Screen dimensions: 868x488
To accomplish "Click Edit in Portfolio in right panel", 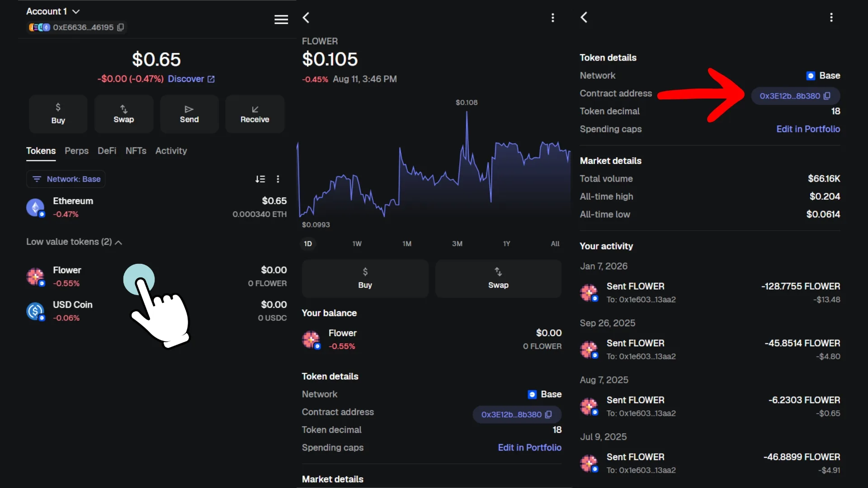I will click(808, 129).
